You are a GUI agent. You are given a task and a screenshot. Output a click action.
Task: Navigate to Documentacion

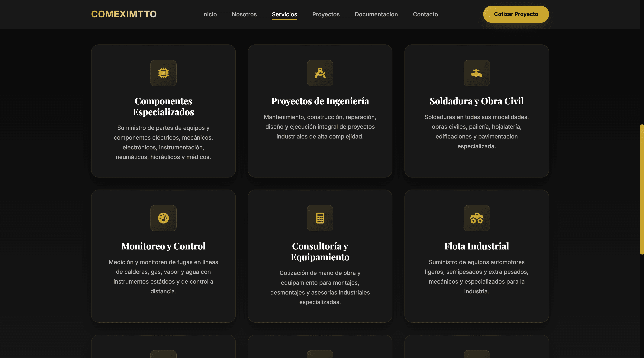[376, 14]
